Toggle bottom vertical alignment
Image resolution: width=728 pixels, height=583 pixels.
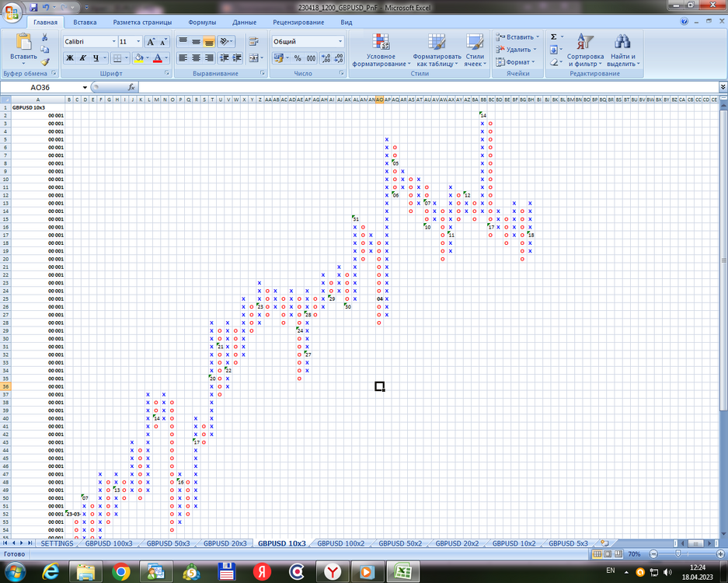(x=209, y=42)
